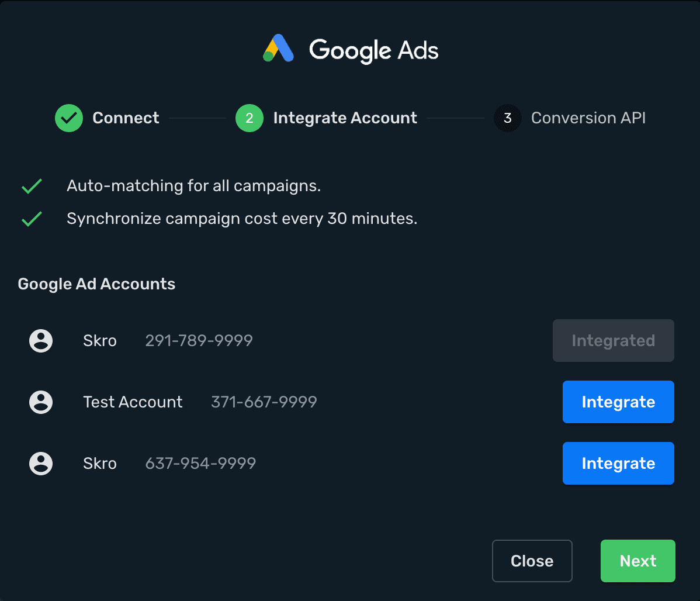Integrate the Skro 637-954-9999 account
Screen dimensions: 700x601
coord(618,464)
